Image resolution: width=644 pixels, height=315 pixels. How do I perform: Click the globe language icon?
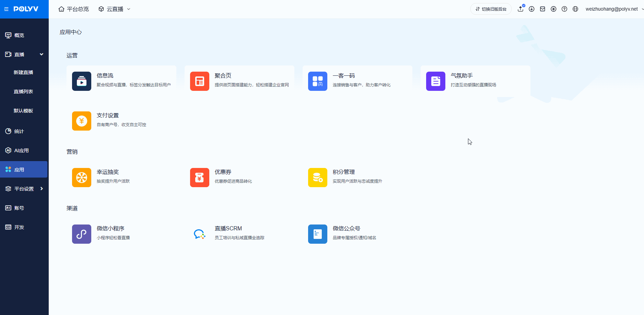click(x=575, y=9)
